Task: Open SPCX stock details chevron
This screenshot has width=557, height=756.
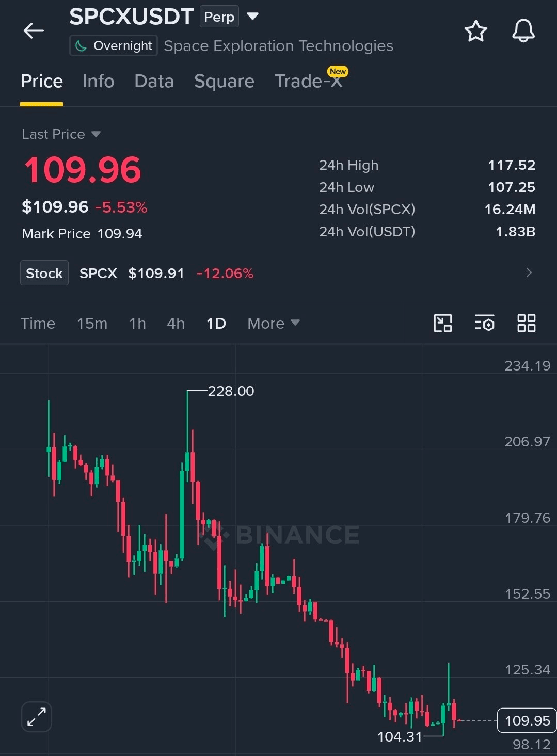Action: pyautogui.click(x=529, y=272)
